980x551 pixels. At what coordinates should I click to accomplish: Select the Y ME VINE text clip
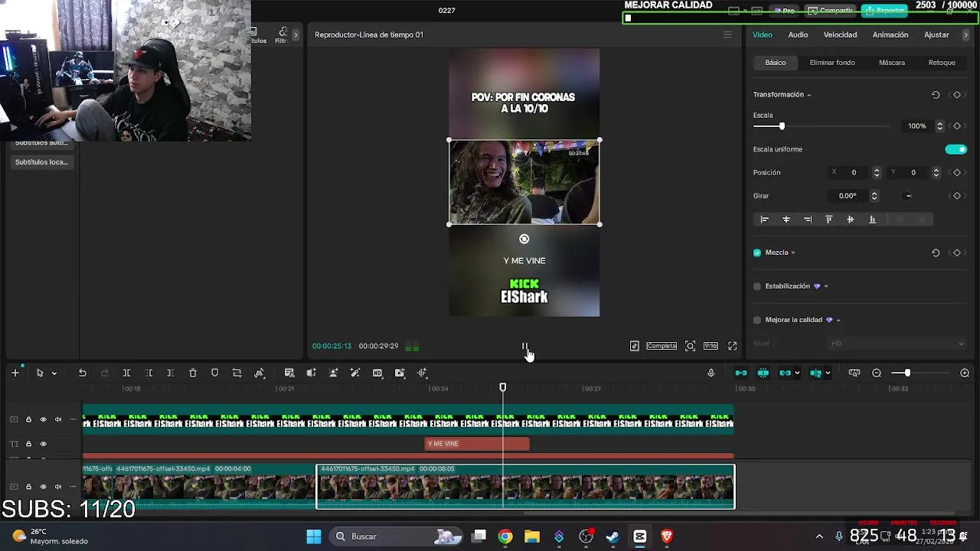pos(477,444)
